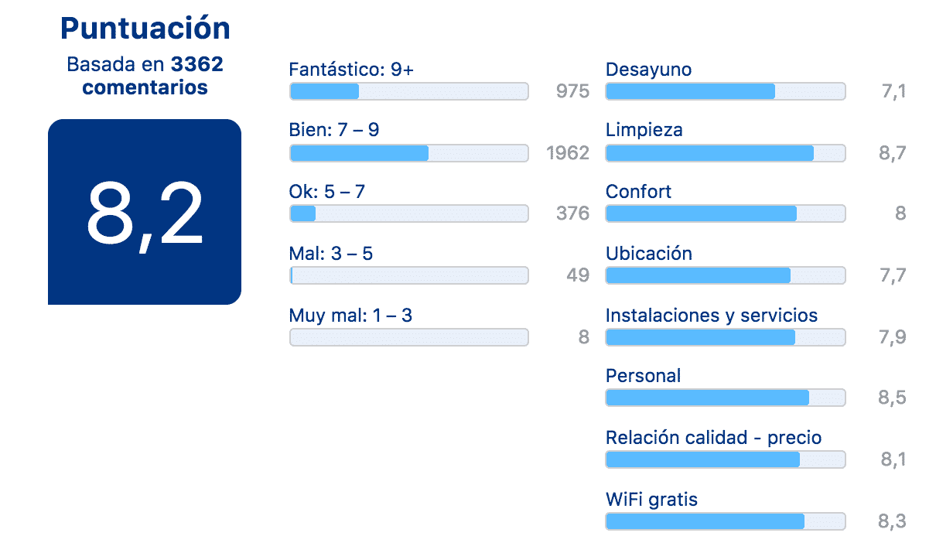The width and height of the screenshot is (936, 560).
Task: Select the Ubicación score bar
Action: pos(726,275)
